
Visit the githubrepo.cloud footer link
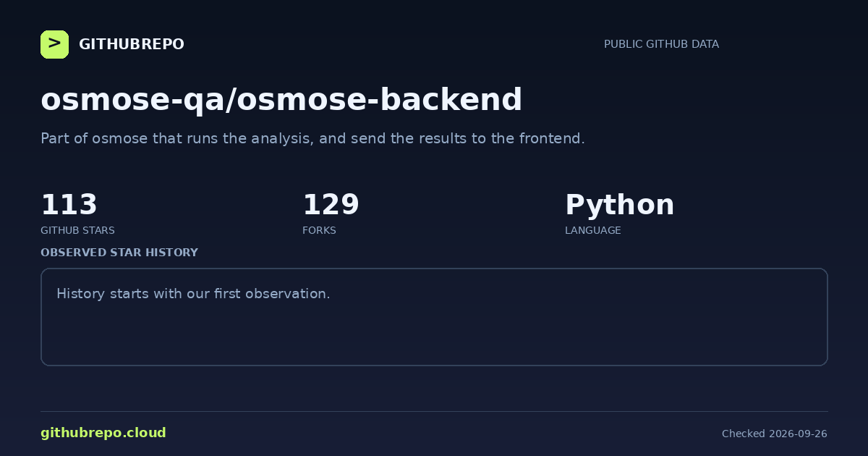pos(103,433)
